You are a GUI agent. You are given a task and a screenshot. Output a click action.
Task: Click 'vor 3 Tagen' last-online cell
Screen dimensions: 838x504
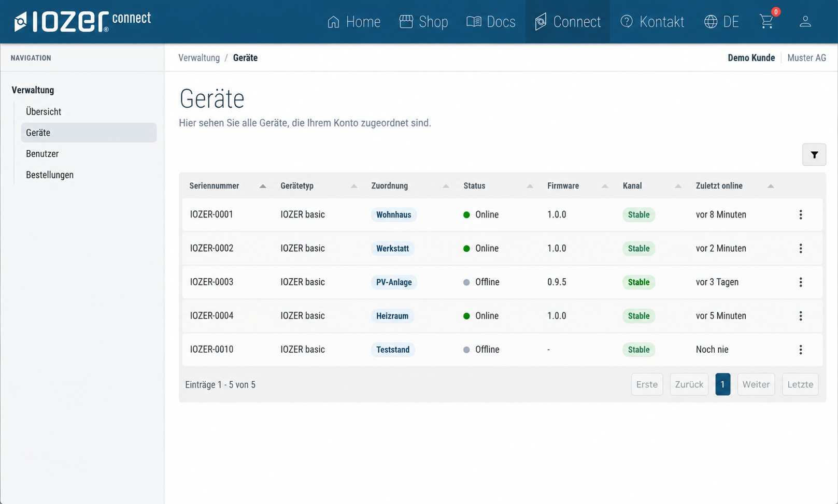pyautogui.click(x=717, y=282)
